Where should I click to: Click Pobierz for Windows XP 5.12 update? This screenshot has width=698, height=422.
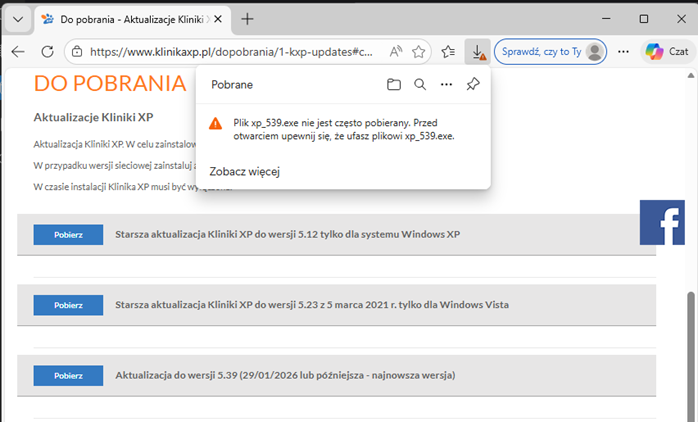(x=68, y=234)
